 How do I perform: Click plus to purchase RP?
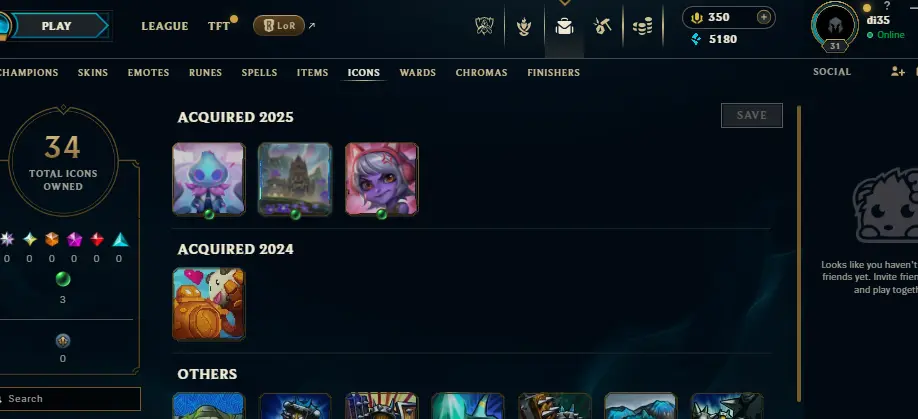tap(763, 17)
